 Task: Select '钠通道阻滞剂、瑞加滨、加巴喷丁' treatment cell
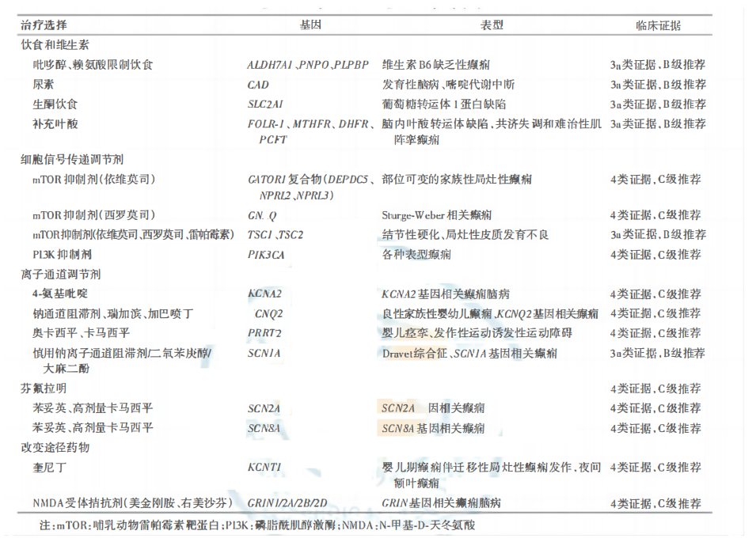click(x=113, y=313)
